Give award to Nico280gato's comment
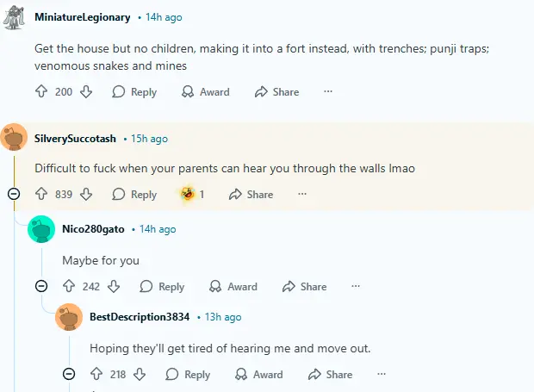 click(x=233, y=287)
